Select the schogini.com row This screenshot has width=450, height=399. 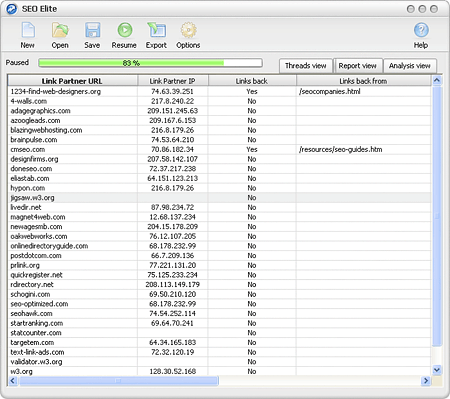(x=219, y=294)
